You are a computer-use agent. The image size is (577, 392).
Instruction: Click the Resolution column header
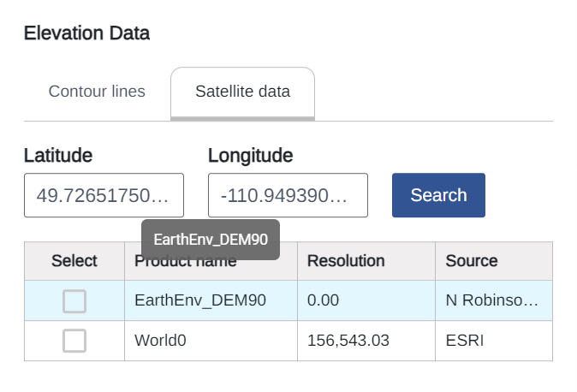pos(366,261)
